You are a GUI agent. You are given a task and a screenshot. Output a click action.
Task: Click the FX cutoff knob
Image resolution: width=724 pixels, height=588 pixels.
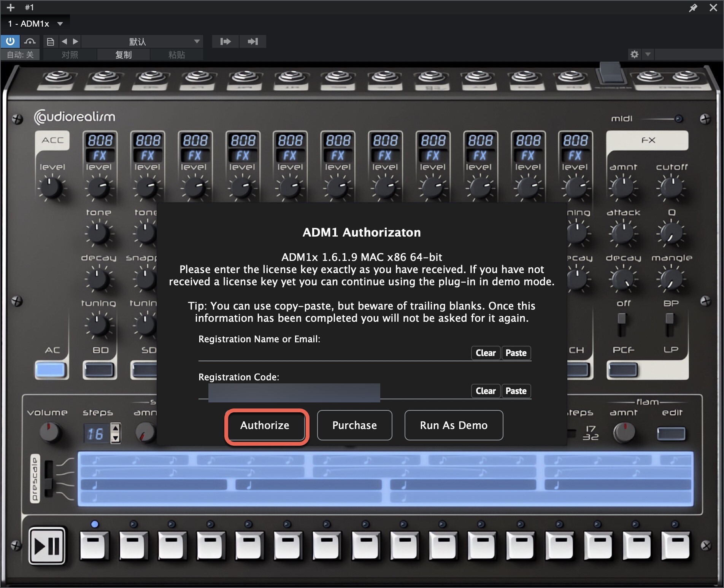[x=672, y=187]
